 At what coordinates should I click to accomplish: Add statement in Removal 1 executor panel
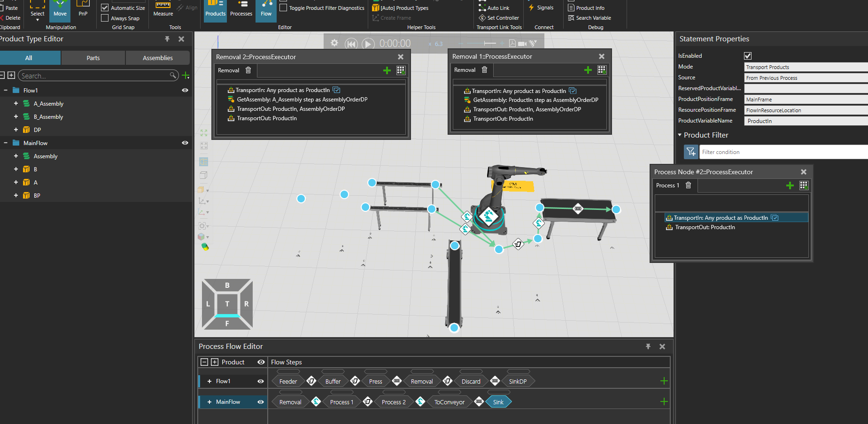coord(588,70)
